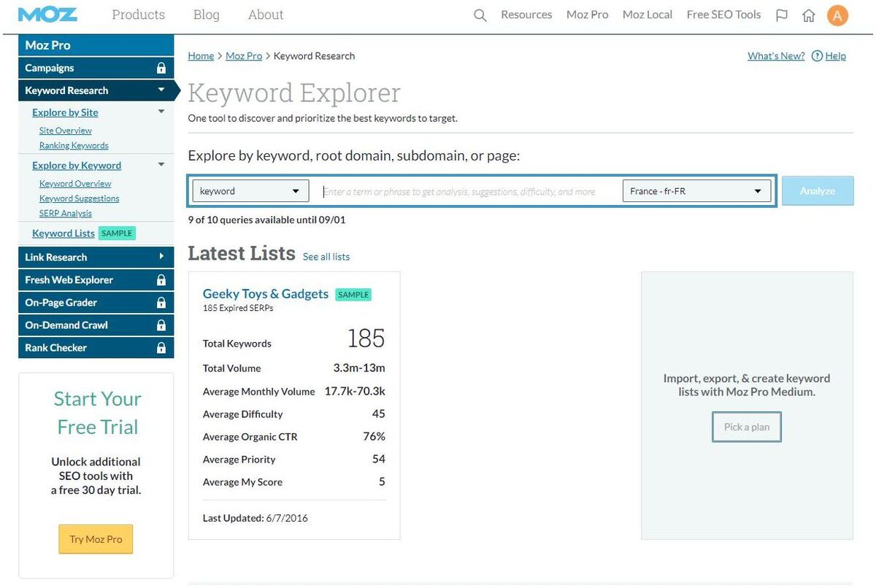The width and height of the screenshot is (876, 588).
Task: Click the lock icon beside Fresh Web Explorer
Action: [161, 280]
